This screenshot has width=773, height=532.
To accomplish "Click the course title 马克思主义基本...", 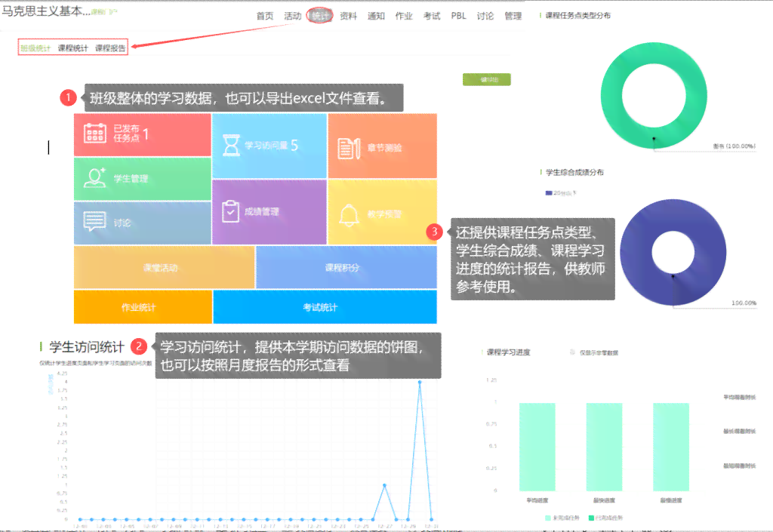I will (46, 11).
